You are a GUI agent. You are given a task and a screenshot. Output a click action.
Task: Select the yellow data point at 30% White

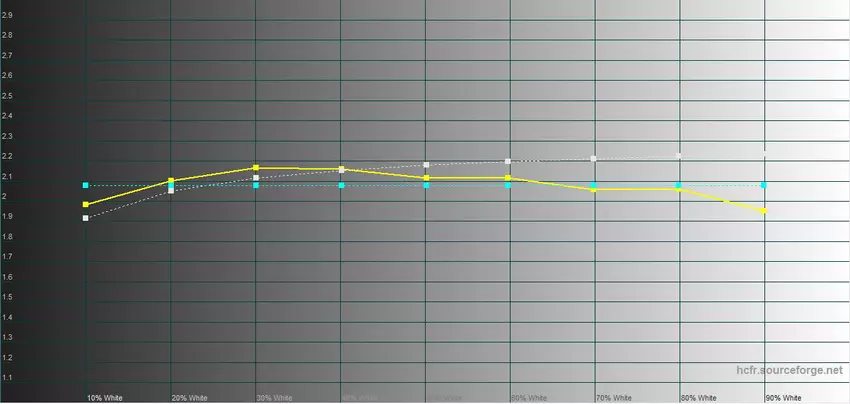coord(256,168)
